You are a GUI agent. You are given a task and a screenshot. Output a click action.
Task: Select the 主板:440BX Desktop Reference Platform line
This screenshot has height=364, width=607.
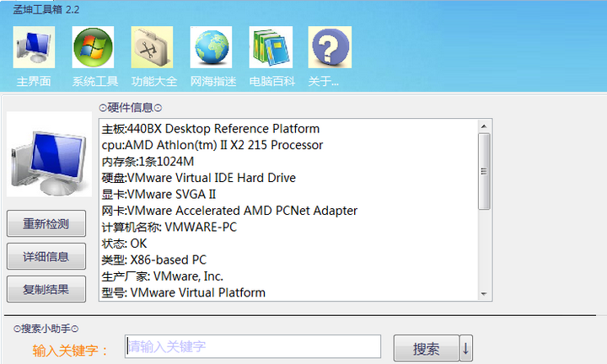tap(211, 128)
